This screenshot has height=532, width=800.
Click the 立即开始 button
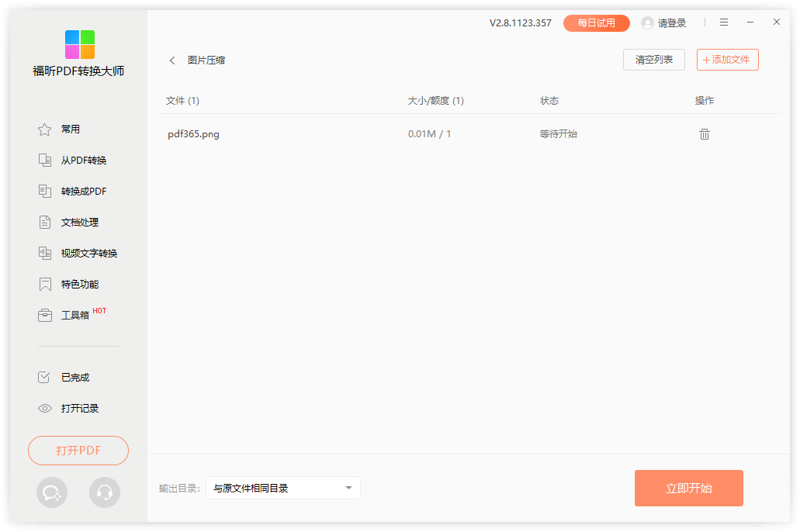[689, 488]
